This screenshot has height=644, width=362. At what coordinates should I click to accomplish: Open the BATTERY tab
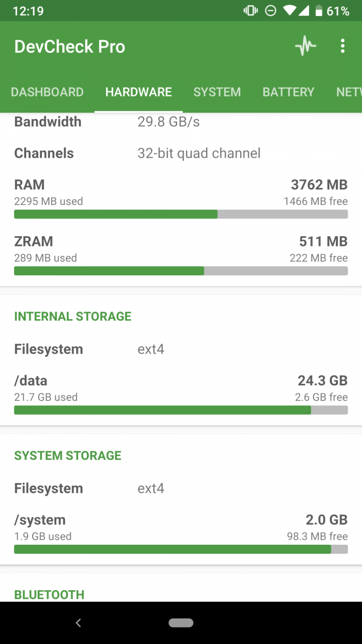[x=288, y=92]
